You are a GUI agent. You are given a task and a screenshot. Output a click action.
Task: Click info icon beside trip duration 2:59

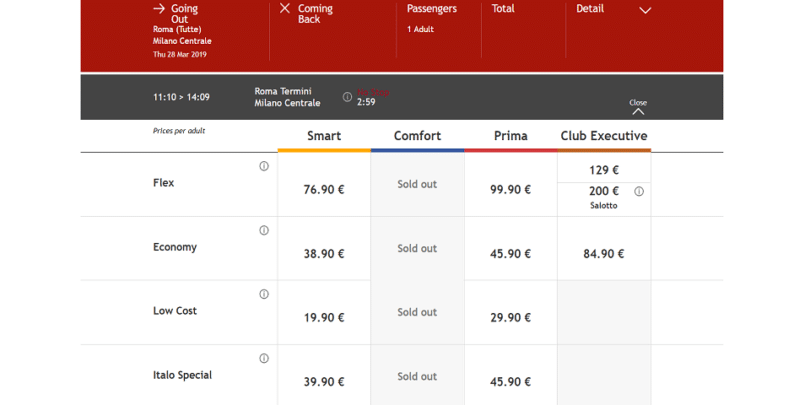[x=347, y=97]
